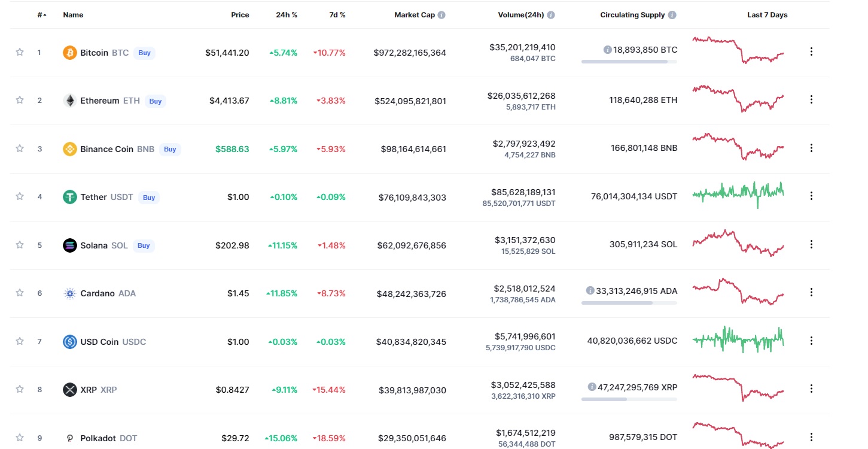
Task: Click the Ethereum logo icon
Action: 70,101
